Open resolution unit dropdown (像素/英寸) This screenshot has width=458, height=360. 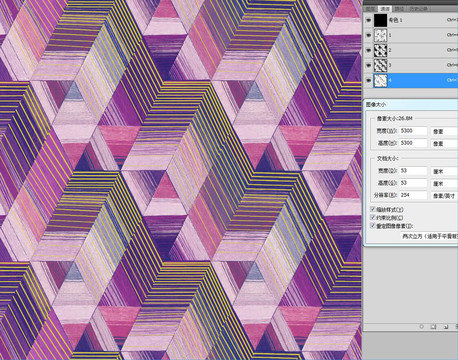click(x=444, y=196)
